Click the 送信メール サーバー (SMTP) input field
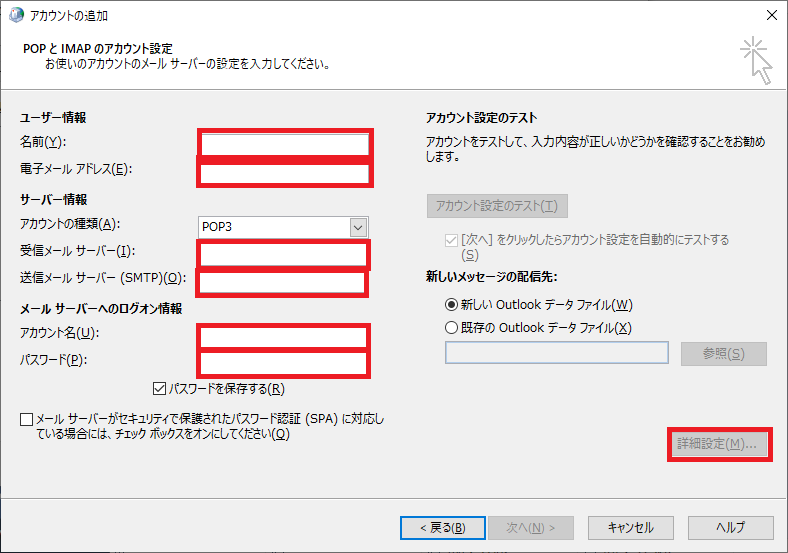788x553 pixels. click(282, 283)
